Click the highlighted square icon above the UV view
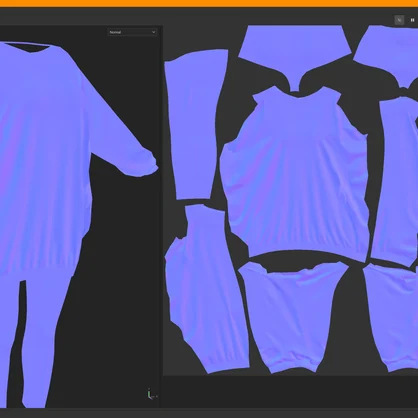Viewport: 418px width, 418px height. pyautogui.click(x=399, y=20)
